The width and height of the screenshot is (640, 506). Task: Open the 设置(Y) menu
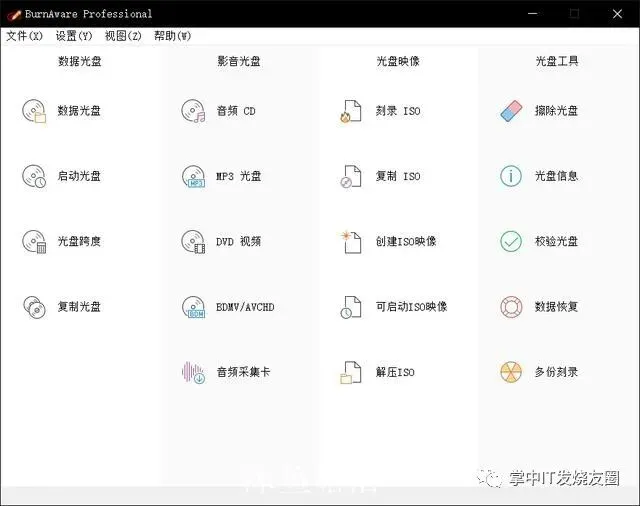tap(74, 36)
